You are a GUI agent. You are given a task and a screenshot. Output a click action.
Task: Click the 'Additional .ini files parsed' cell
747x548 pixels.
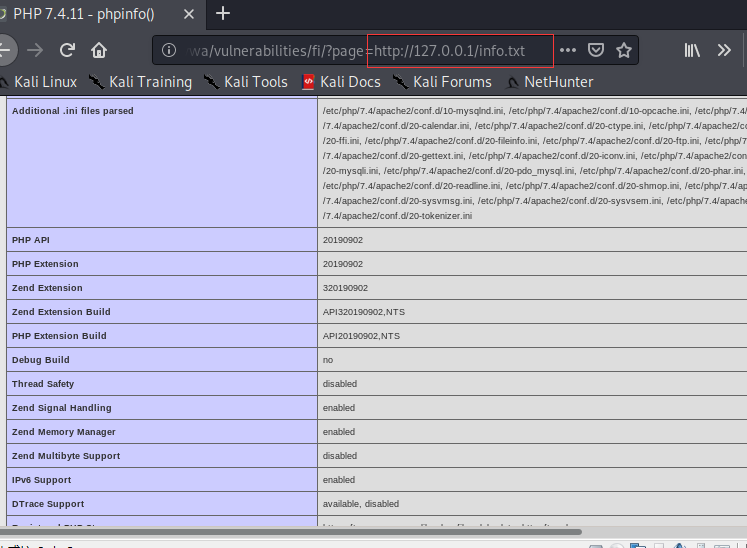click(162, 162)
